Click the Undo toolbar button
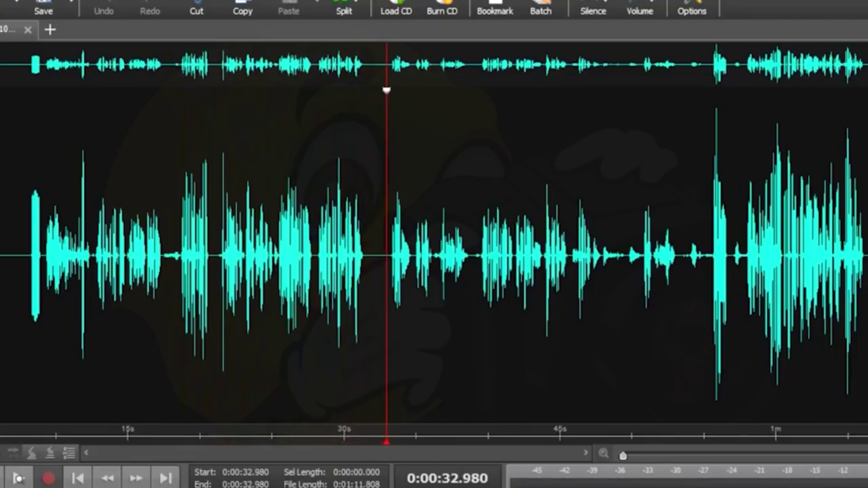Screen dimensions: 868x488 point(104,8)
